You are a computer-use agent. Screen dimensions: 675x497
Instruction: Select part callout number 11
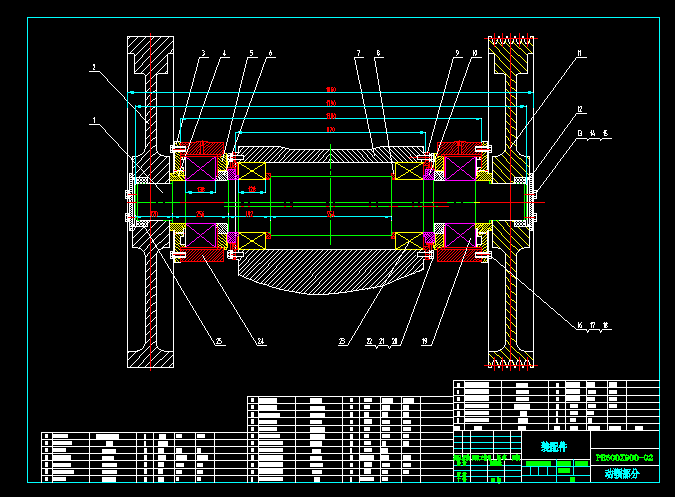pos(580,53)
